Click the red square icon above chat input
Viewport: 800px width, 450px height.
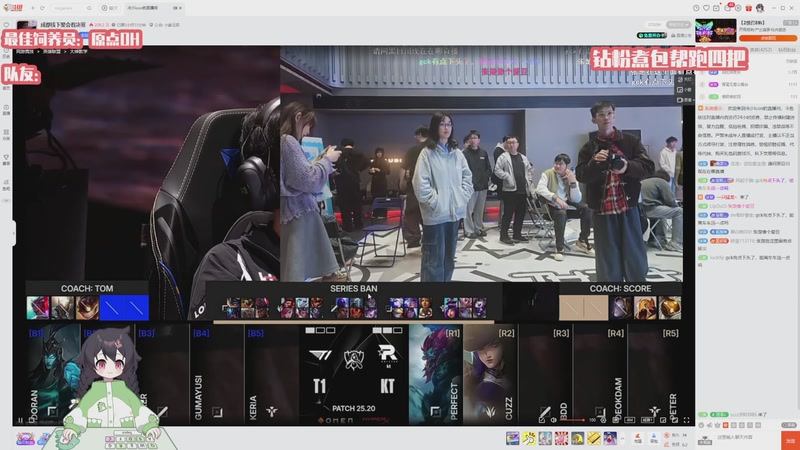725,424
